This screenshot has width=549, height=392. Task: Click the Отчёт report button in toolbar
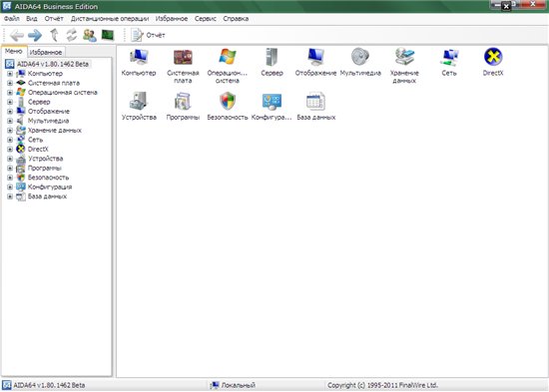(148, 35)
